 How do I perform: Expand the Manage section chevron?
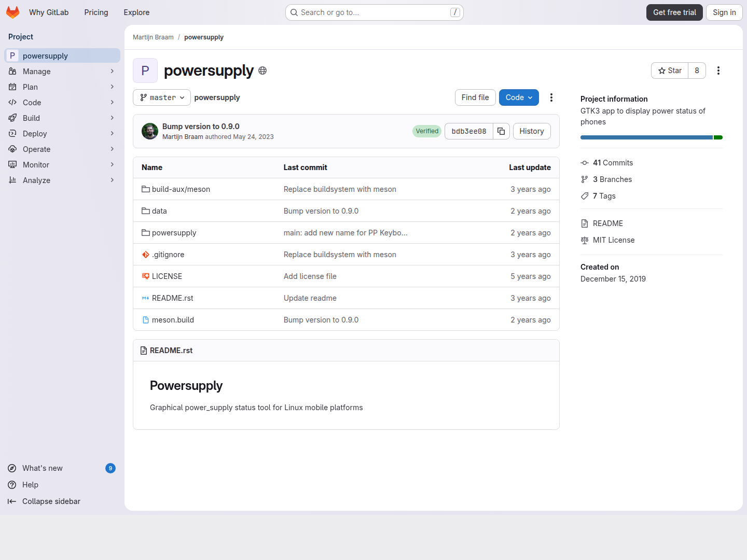click(112, 72)
